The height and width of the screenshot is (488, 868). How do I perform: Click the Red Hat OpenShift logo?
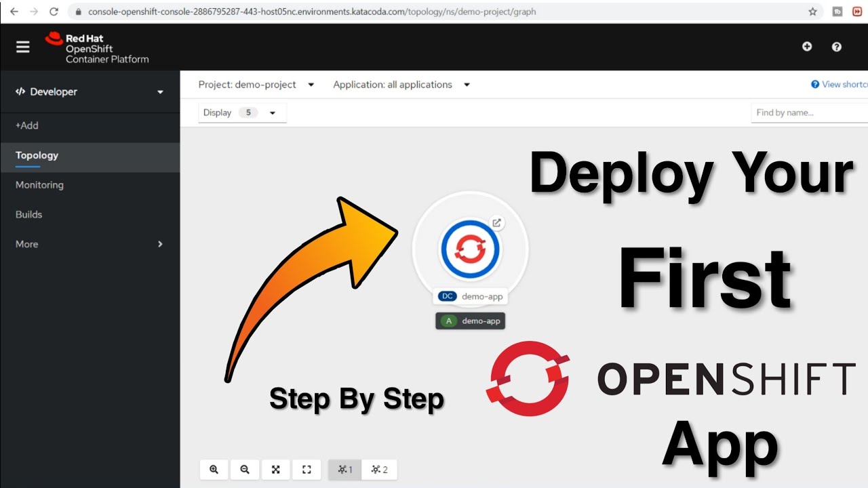click(97, 49)
